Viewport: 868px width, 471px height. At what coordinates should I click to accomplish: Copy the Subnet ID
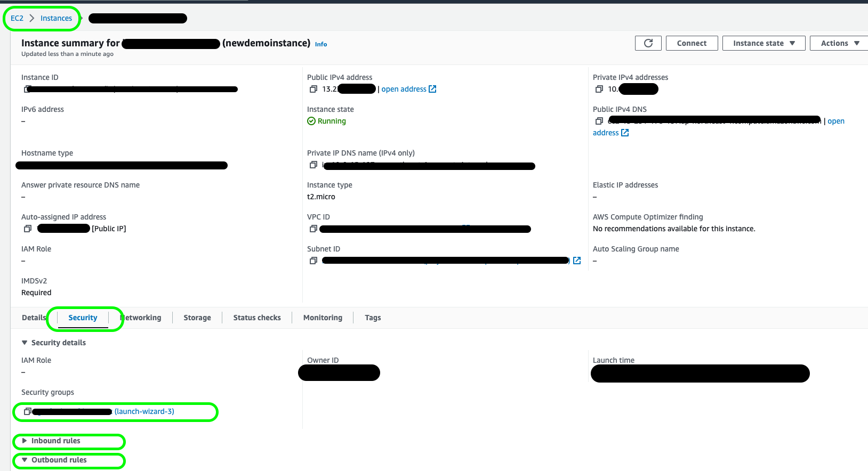(314, 261)
